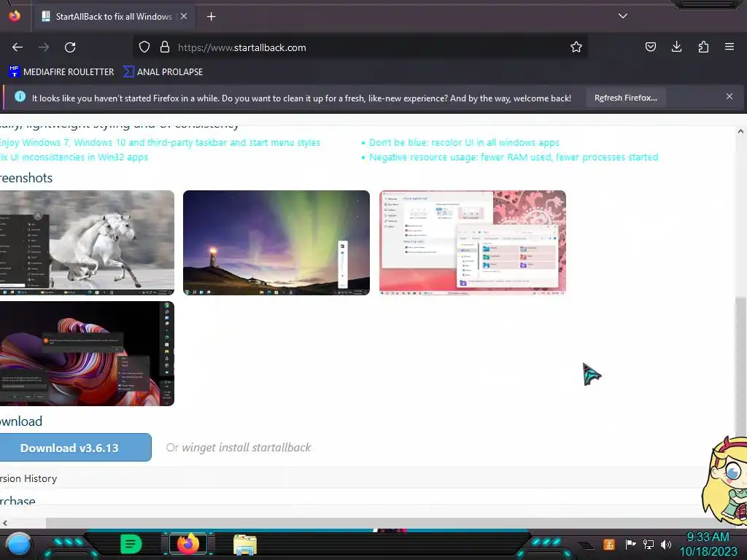Open the Firefox hamburger menu

coord(729,47)
